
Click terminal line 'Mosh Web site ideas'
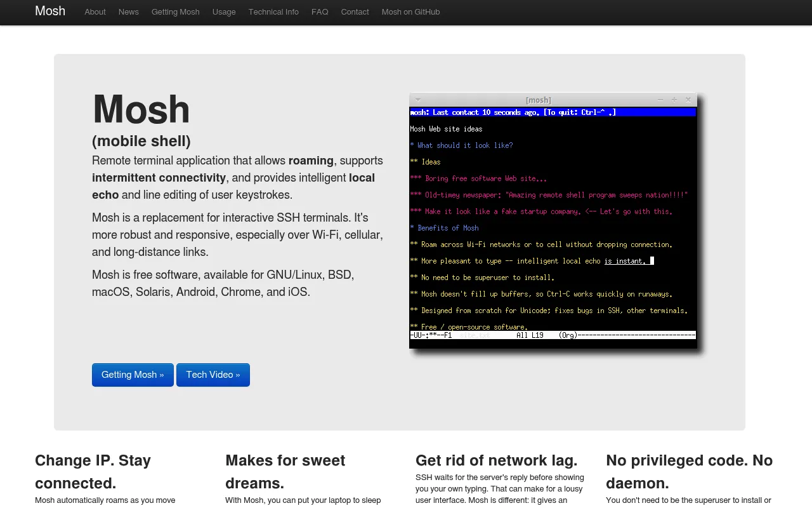[446, 129]
